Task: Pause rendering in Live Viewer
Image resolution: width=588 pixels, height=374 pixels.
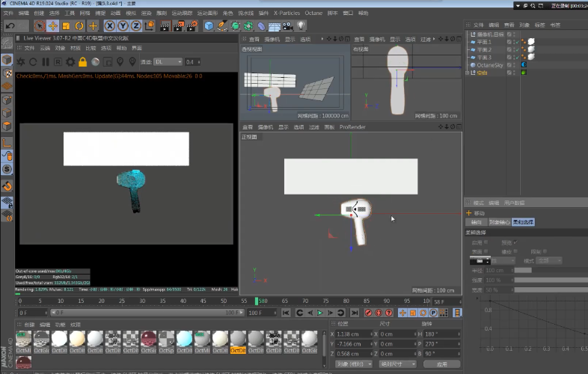Action: [46, 62]
